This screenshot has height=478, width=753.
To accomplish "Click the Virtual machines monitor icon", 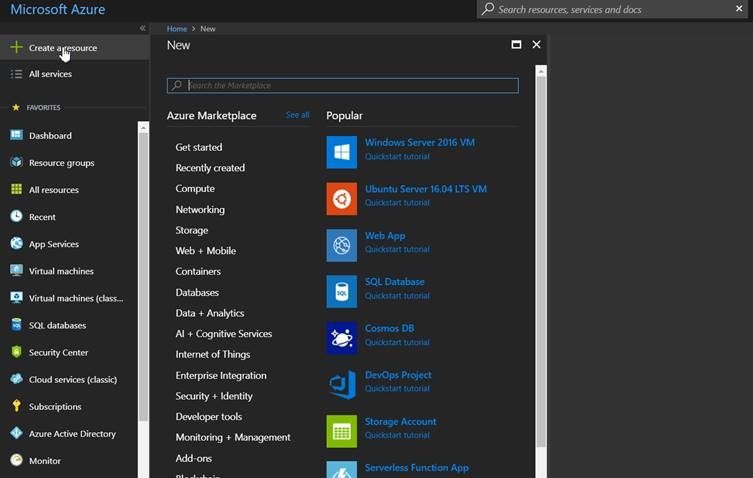I will [16, 270].
